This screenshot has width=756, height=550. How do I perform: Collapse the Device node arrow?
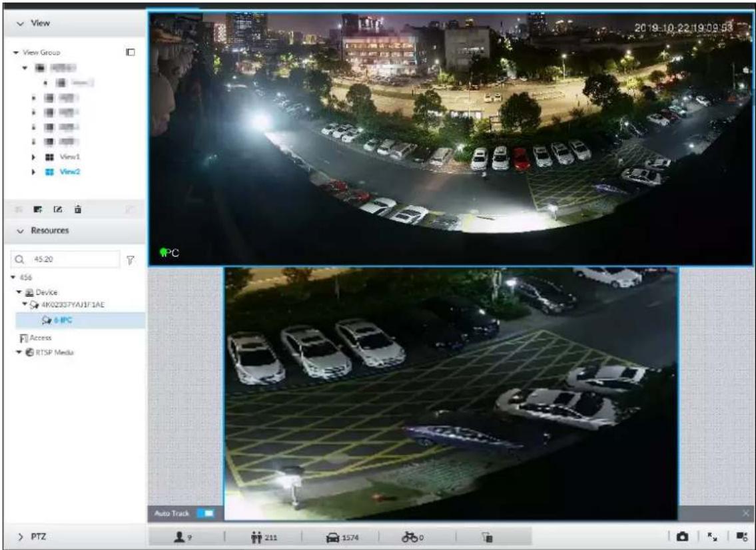coord(19,292)
